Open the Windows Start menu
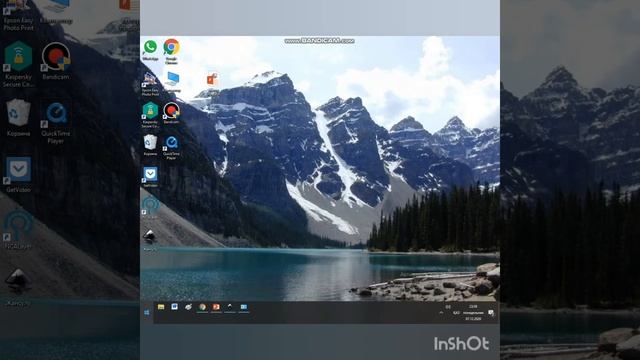This screenshot has width=640, height=360. pos(147,313)
